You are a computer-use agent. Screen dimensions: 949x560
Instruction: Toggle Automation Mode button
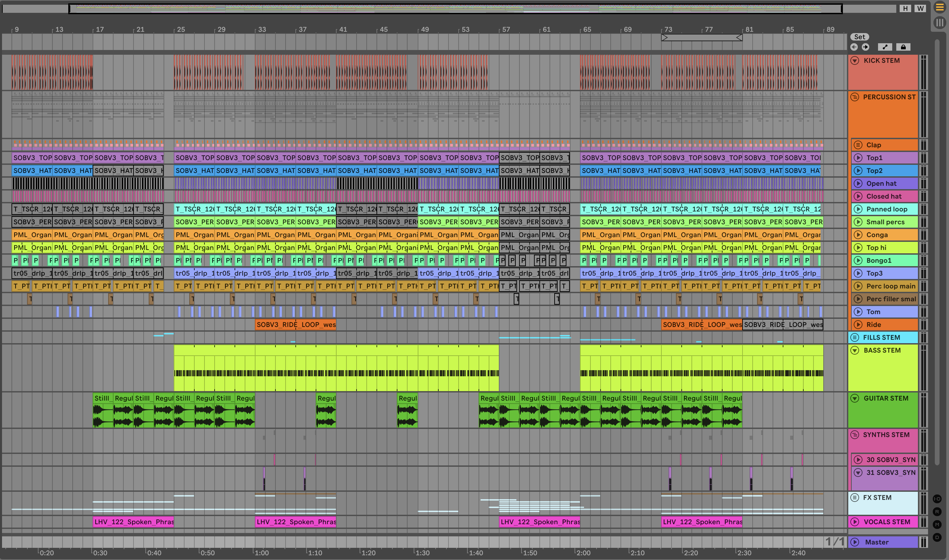(x=885, y=47)
